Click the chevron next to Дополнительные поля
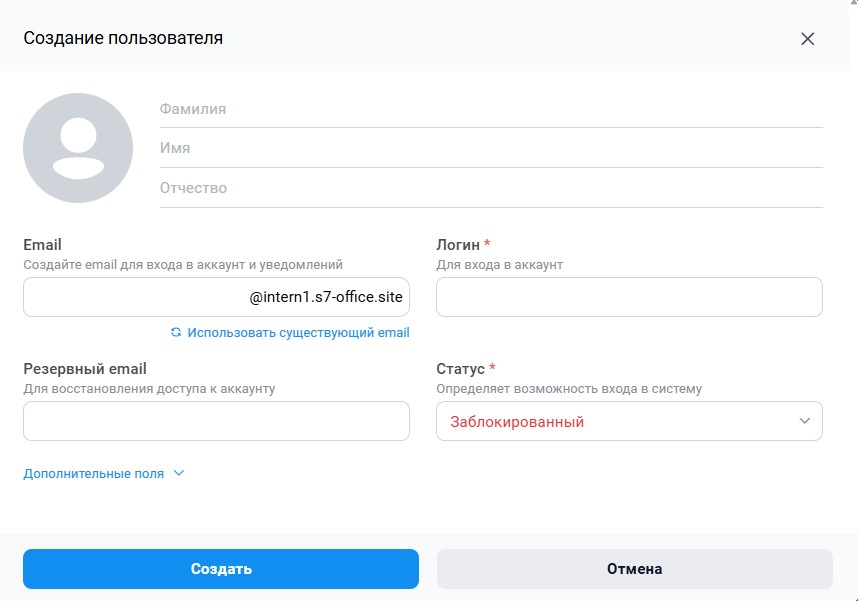Image resolution: width=858 pixels, height=601 pixels. point(179,473)
